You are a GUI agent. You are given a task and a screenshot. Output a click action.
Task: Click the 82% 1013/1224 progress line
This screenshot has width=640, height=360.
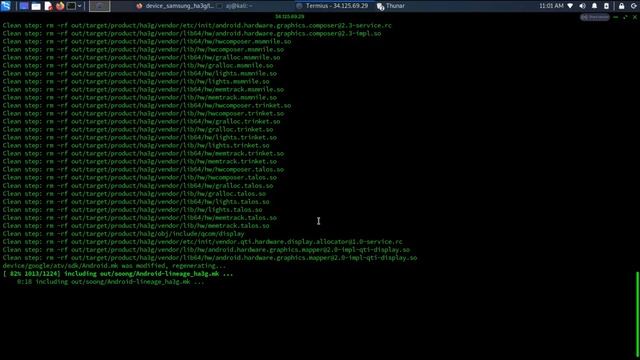(x=118, y=274)
